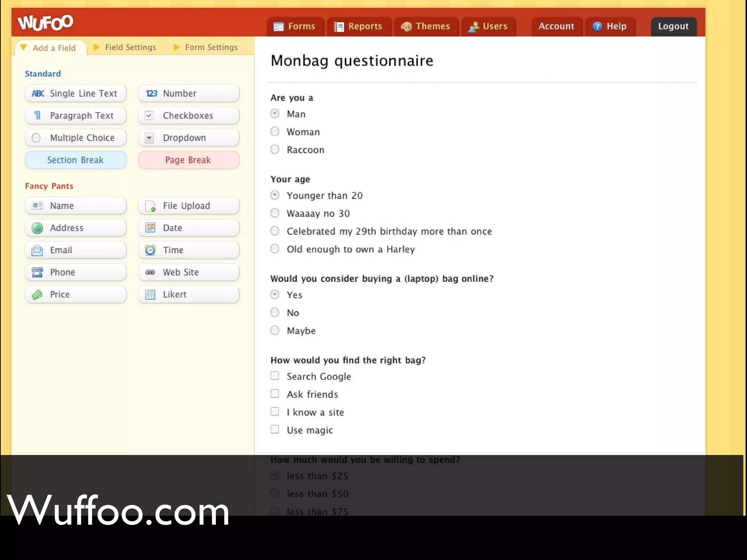The image size is (747, 560).
Task: Select the Raccoon radio option
Action: (x=275, y=149)
